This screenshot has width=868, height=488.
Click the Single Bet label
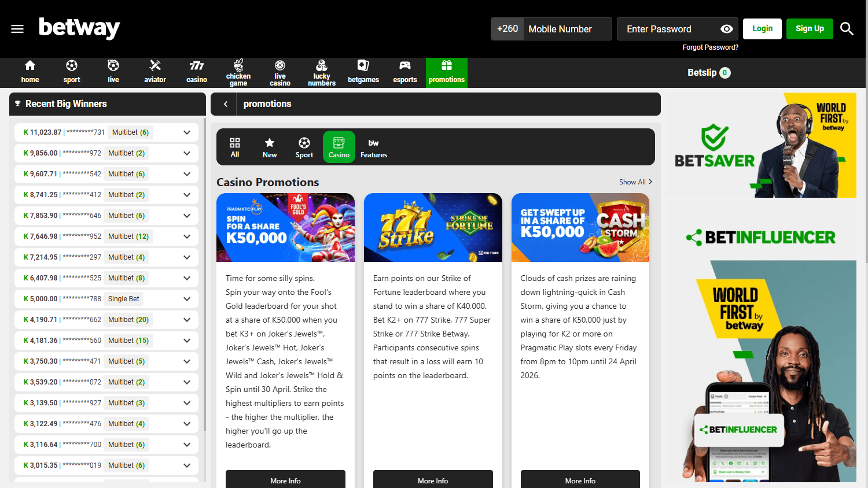(x=124, y=299)
